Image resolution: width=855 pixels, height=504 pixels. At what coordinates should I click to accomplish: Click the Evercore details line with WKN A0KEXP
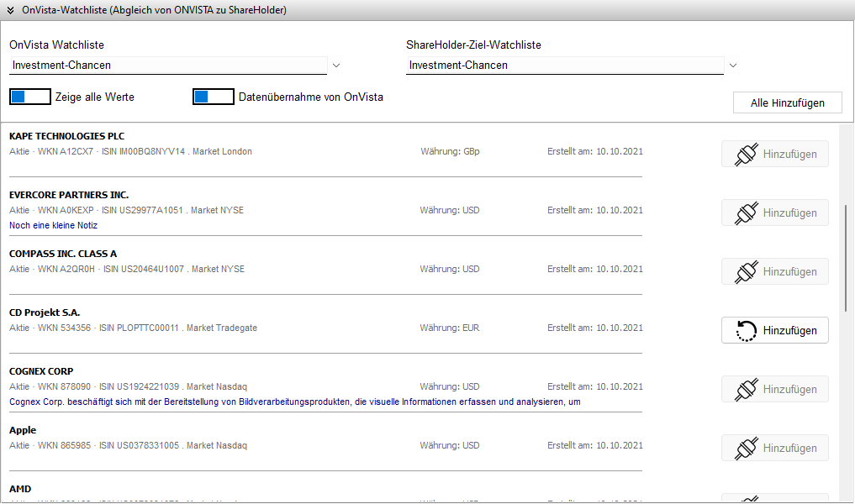click(126, 210)
